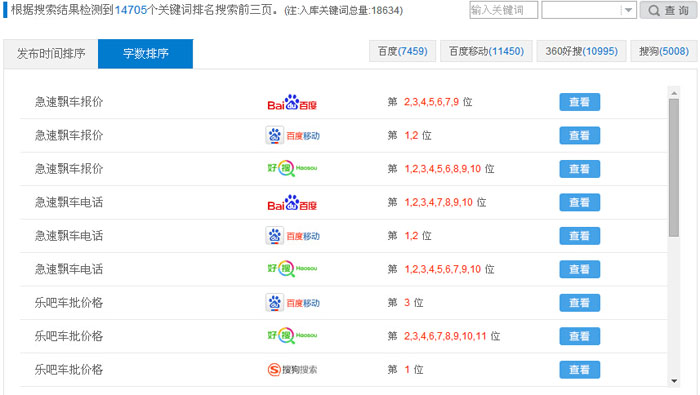The height and width of the screenshot is (395, 700).
Task: Switch to the 发布时间排序 tab
Action: tap(51, 54)
